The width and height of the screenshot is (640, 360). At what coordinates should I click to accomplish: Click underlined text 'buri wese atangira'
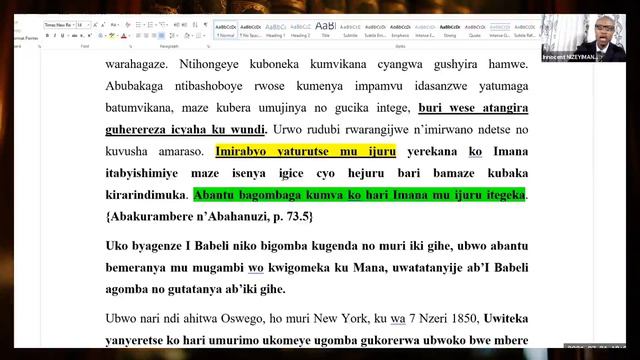pyautogui.click(x=473, y=108)
